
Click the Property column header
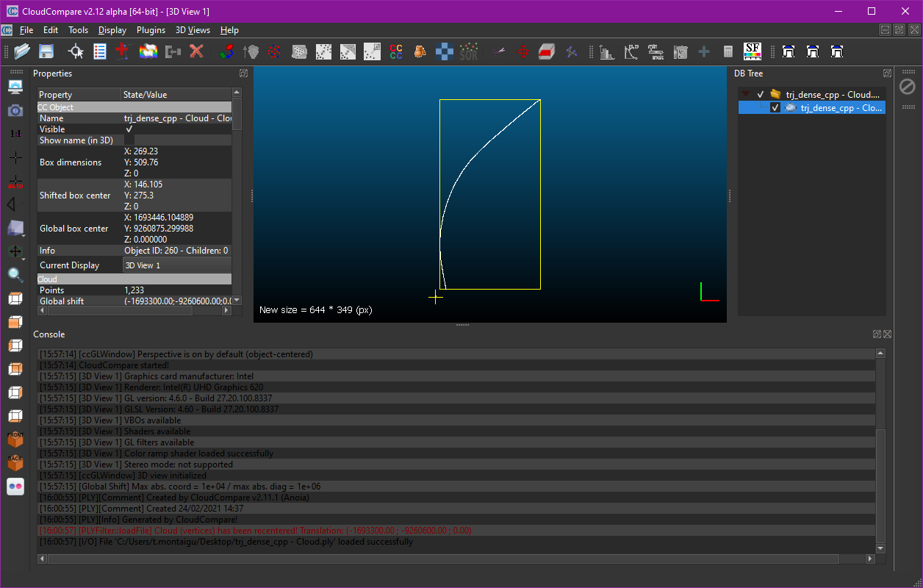click(x=79, y=95)
